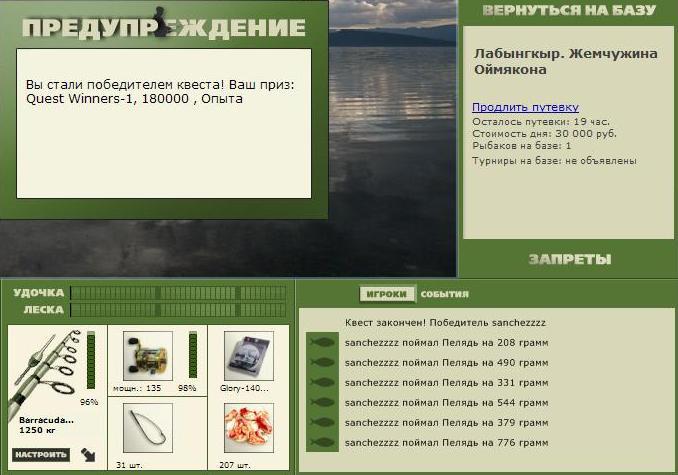Click the fish icon beside the 331 грамм catch
This screenshot has height=475, width=678.
[x=323, y=382]
